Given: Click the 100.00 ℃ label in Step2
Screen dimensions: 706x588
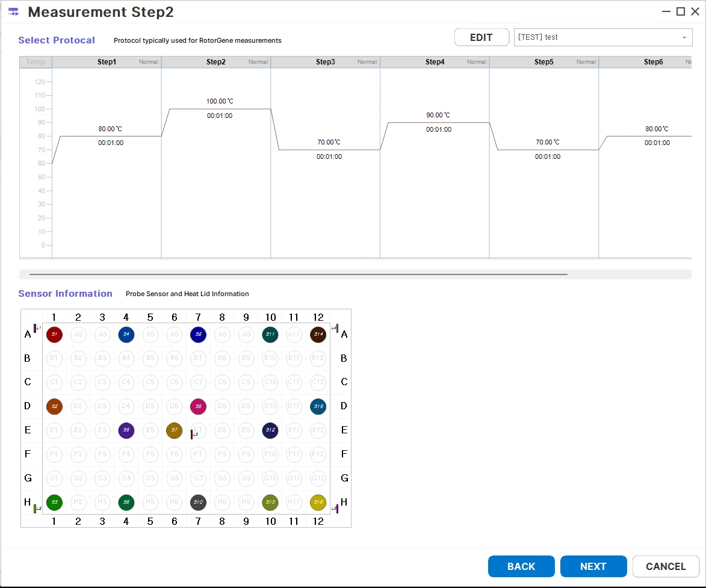Looking at the screenshot, I should [220, 101].
